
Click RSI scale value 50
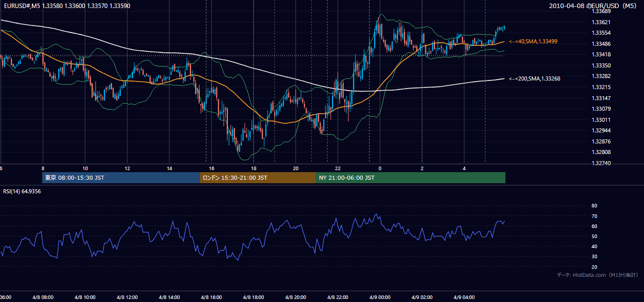tap(594, 237)
